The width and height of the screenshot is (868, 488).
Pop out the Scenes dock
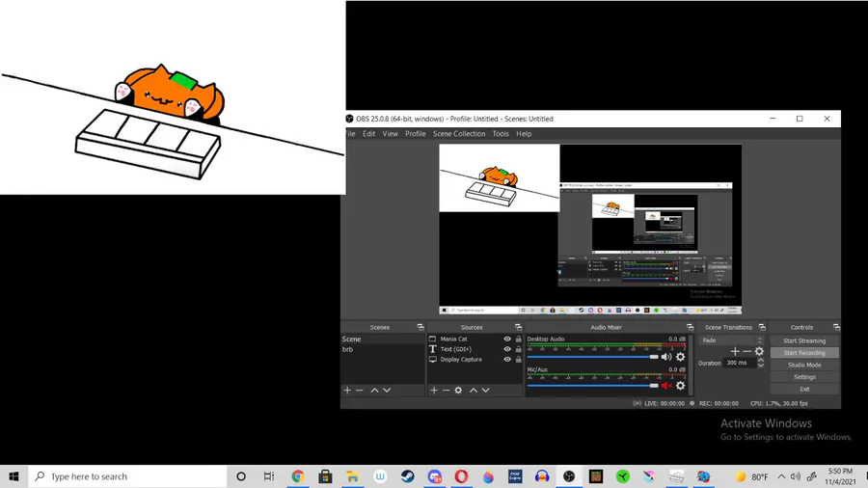pos(420,327)
